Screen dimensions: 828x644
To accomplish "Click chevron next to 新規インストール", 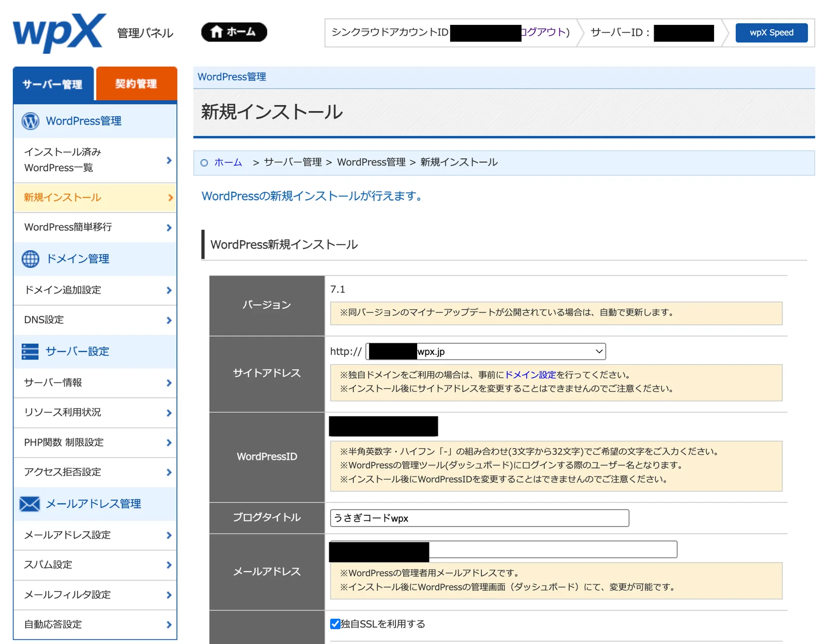I will coord(170,198).
